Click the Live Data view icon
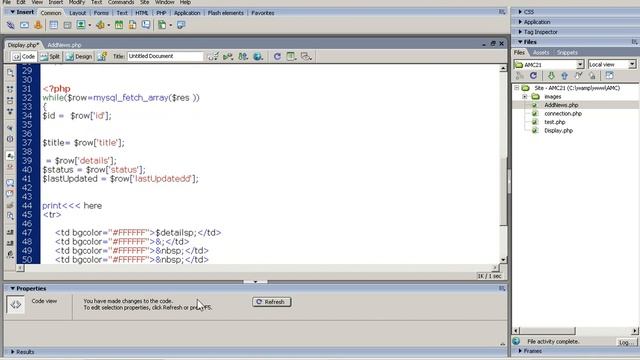Image resolution: width=640 pixels, height=360 pixels. 102,56
